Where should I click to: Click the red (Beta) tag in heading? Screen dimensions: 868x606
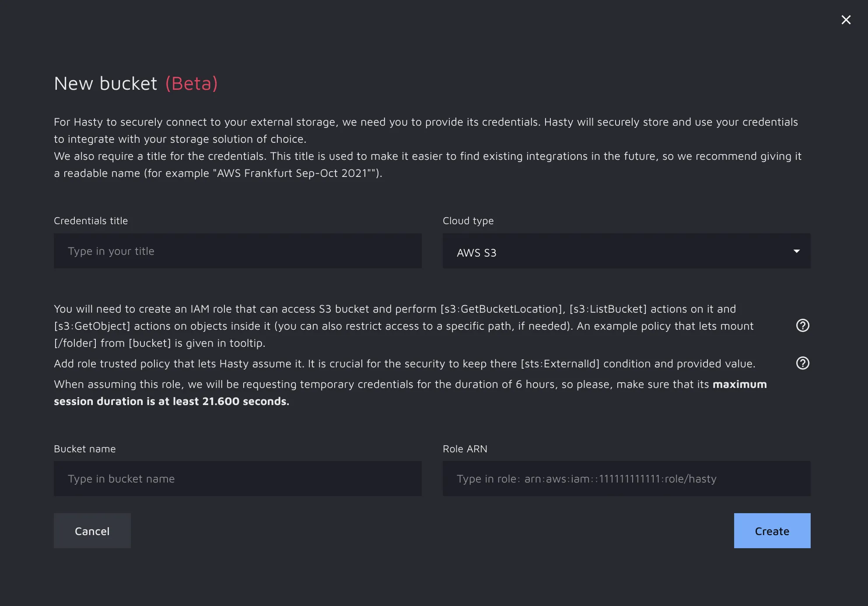[191, 84]
